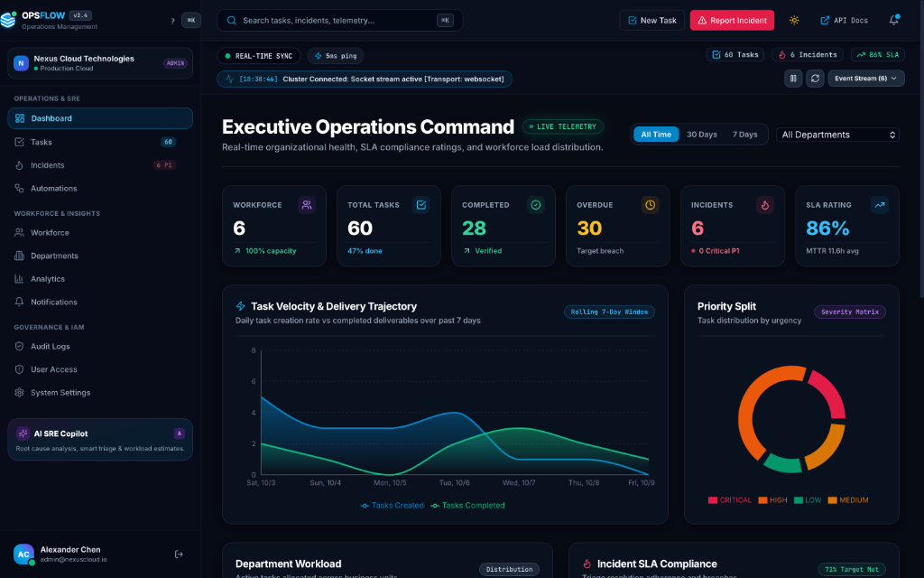Click the Automations sidebar icon
Viewport: 924px width, 578px height.
coord(20,188)
